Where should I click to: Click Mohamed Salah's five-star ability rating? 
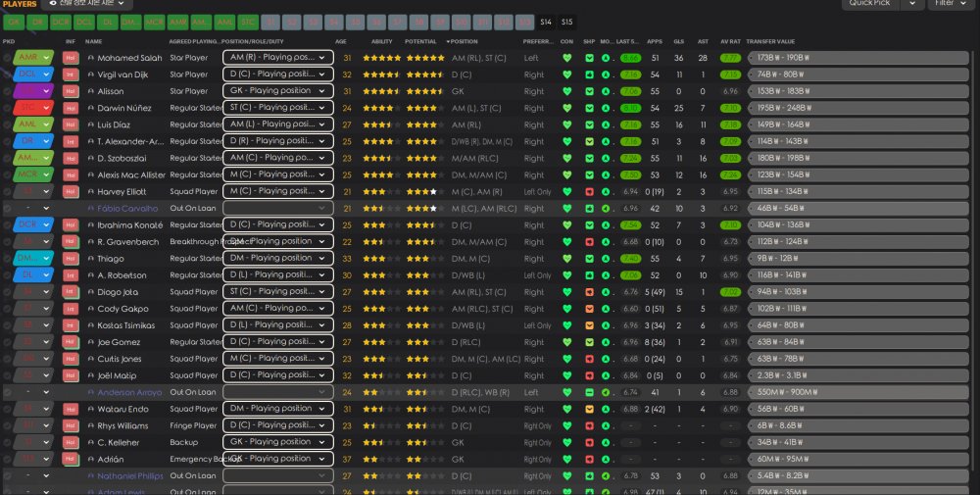(x=382, y=58)
